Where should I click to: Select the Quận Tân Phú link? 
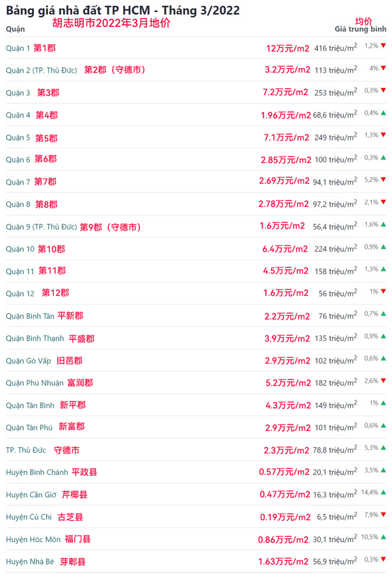[x=29, y=427]
